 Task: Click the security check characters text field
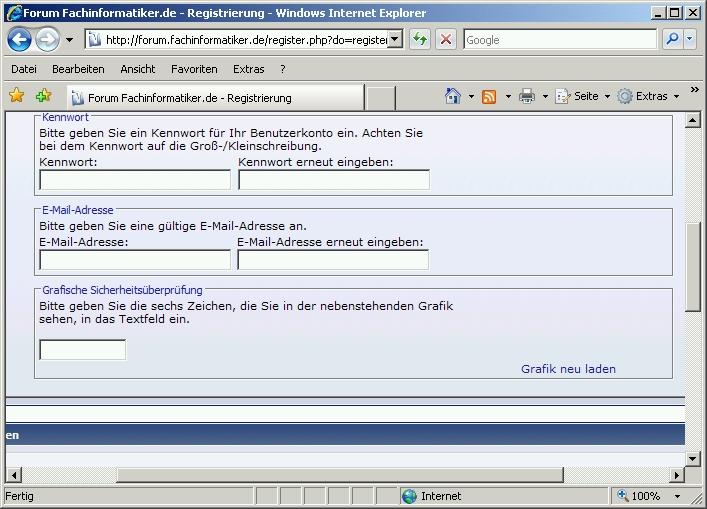(x=83, y=349)
